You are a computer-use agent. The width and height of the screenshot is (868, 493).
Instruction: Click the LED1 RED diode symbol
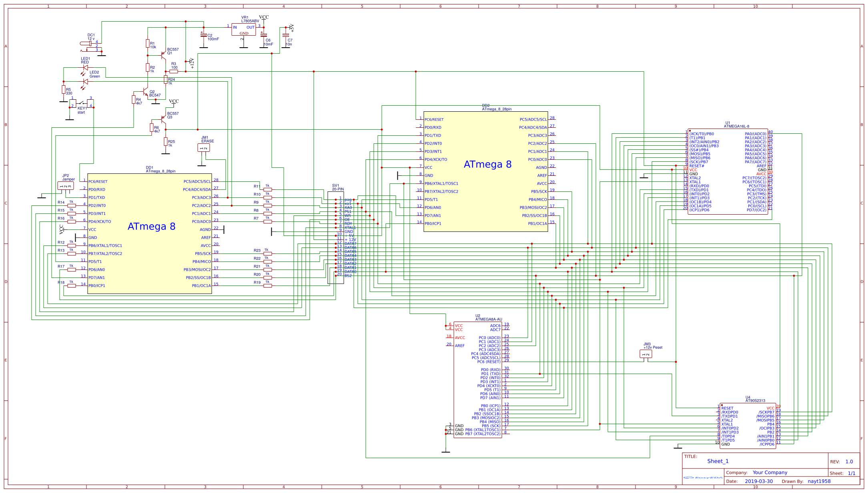(85, 68)
